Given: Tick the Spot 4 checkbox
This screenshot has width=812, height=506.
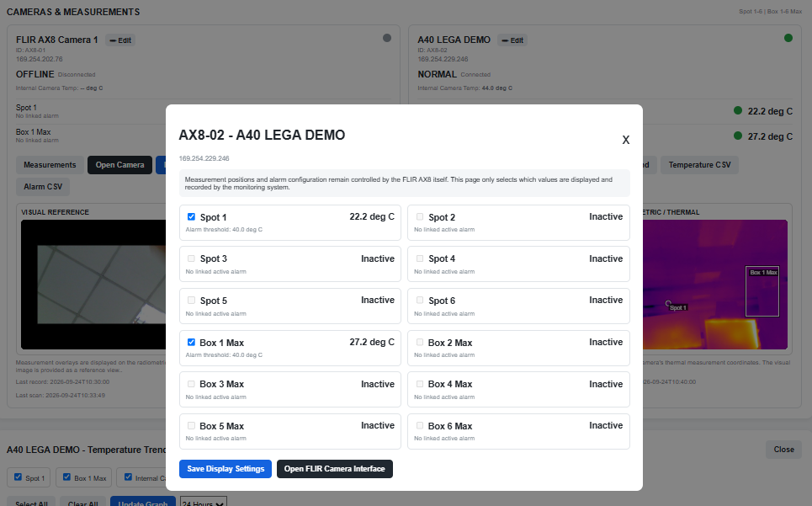Looking at the screenshot, I should pos(420,258).
